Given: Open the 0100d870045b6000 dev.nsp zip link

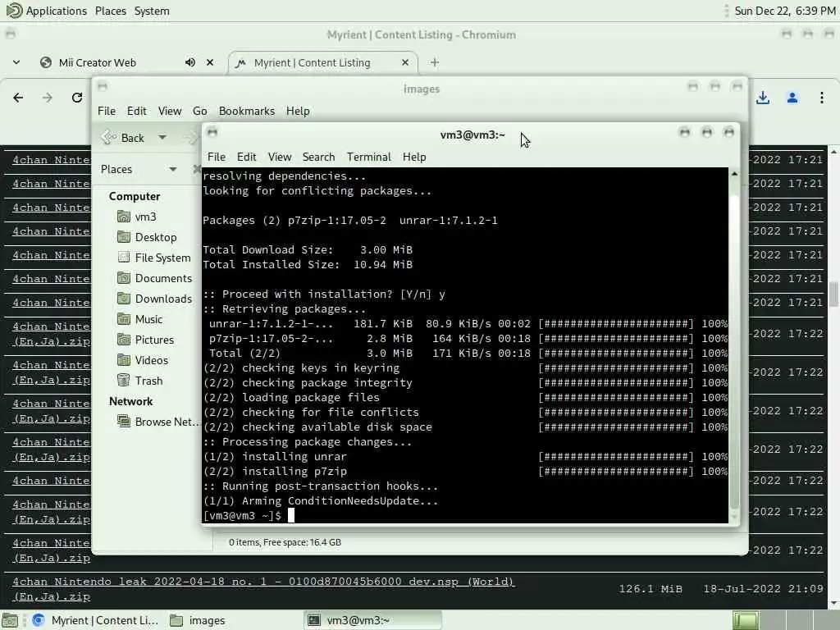Looking at the screenshot, I should (263, 589).
